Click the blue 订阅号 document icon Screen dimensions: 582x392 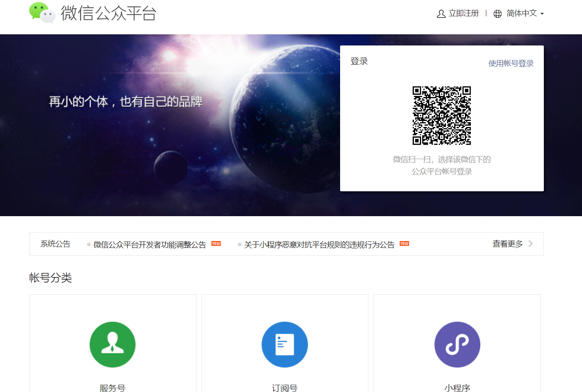tap(285, 344)
